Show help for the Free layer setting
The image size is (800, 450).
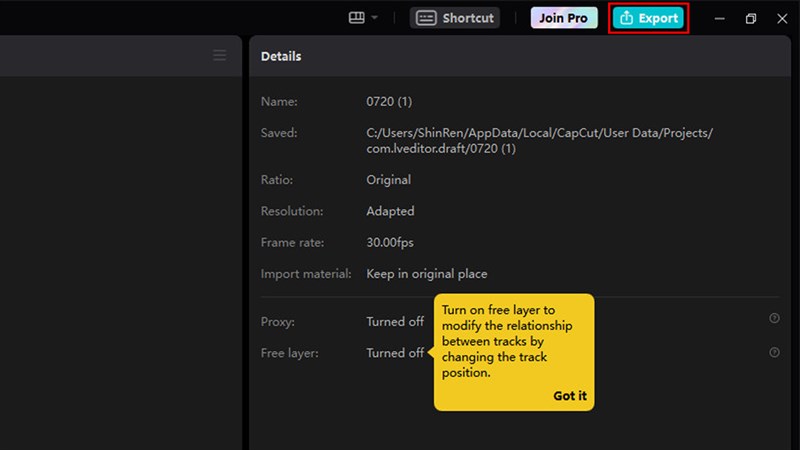coord(774,352)
